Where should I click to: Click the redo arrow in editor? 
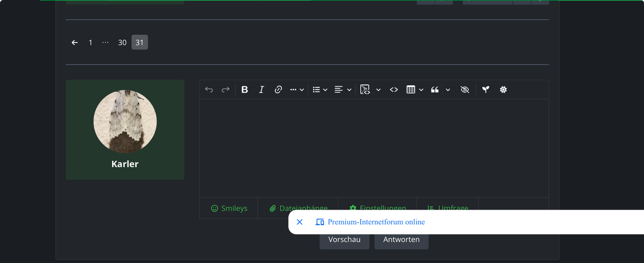coord(225,90)
